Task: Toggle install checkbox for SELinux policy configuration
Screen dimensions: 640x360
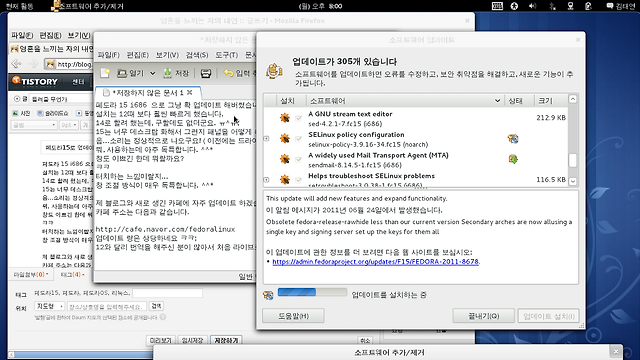Action: [298, 139]
